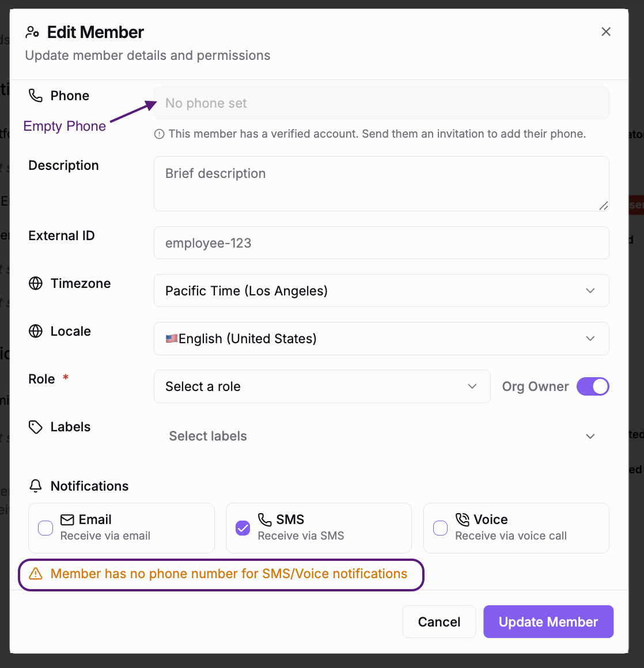Image resolution: width=644 pixels, height=668 pixels.
Task: Click the envelope icon in Email notification option
Action: pyautogui.click(x=67, y=519)
